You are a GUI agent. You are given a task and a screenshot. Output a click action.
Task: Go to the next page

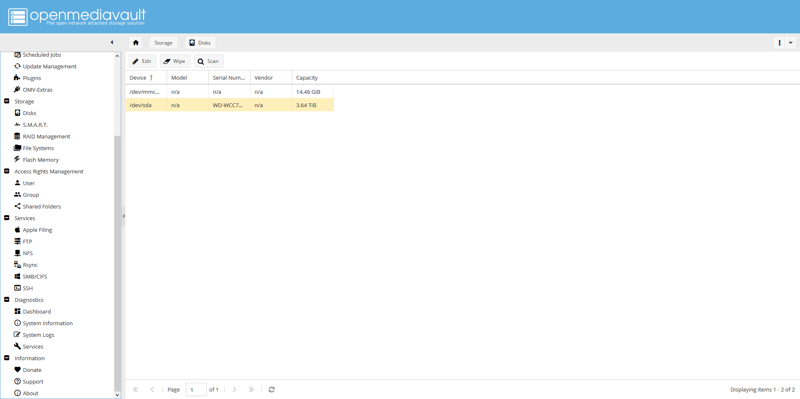234,389
